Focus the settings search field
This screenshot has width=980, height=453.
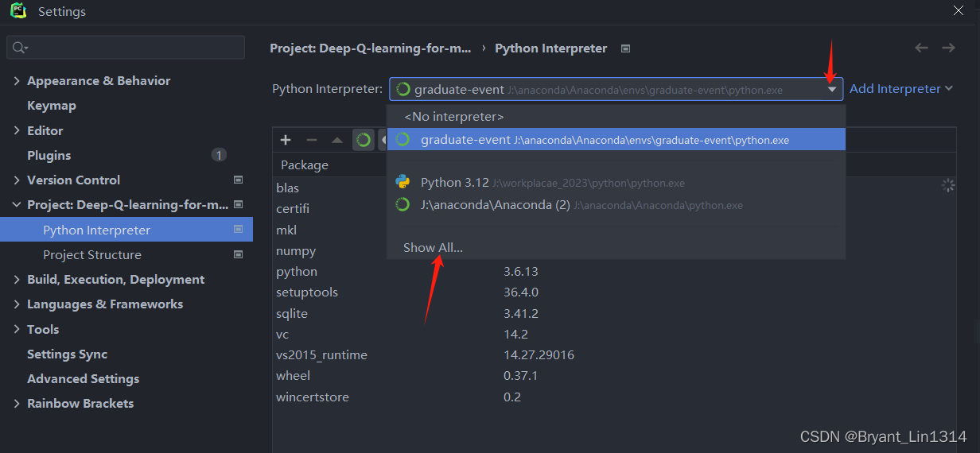tap(131, 48)
